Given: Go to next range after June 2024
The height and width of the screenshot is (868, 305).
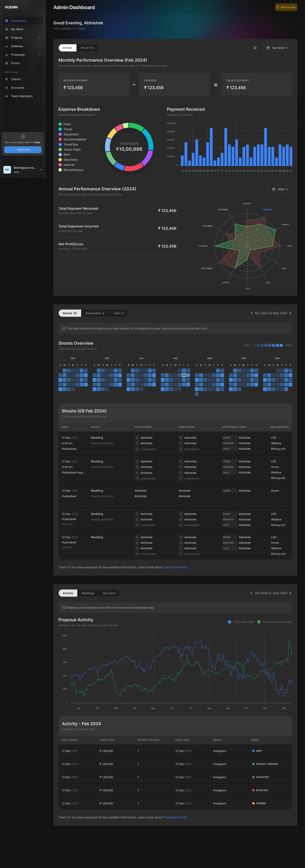Looking at the screenshot, I should (290, 593).
